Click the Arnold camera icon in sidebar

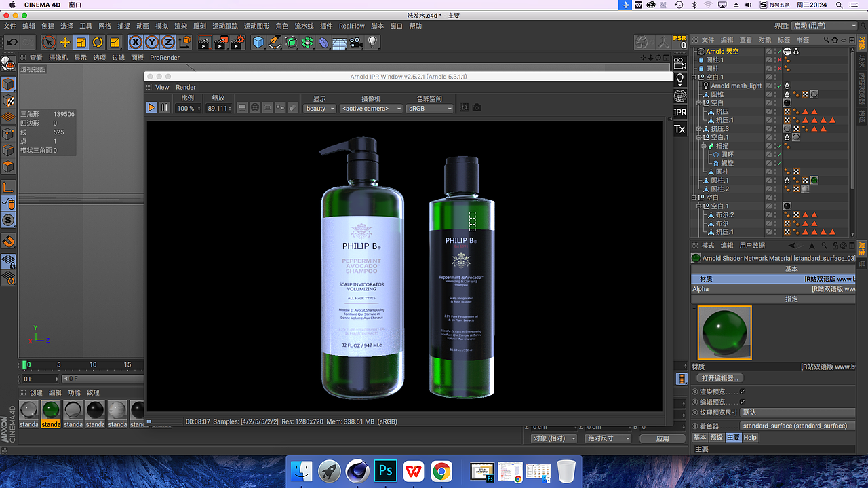pos(680,63)
